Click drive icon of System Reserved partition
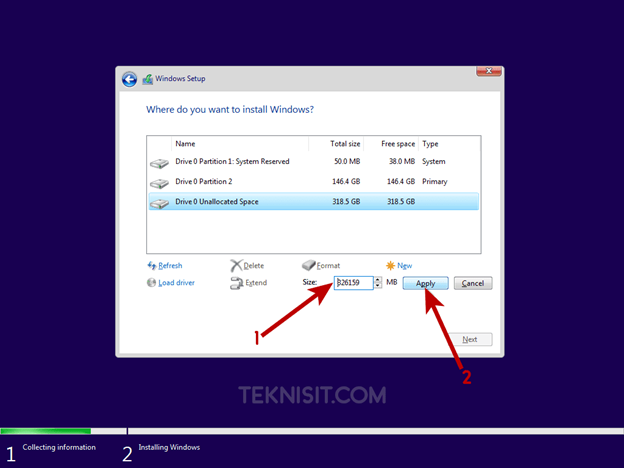This screenshot has height=468, width=624. (x=159, y=163)
